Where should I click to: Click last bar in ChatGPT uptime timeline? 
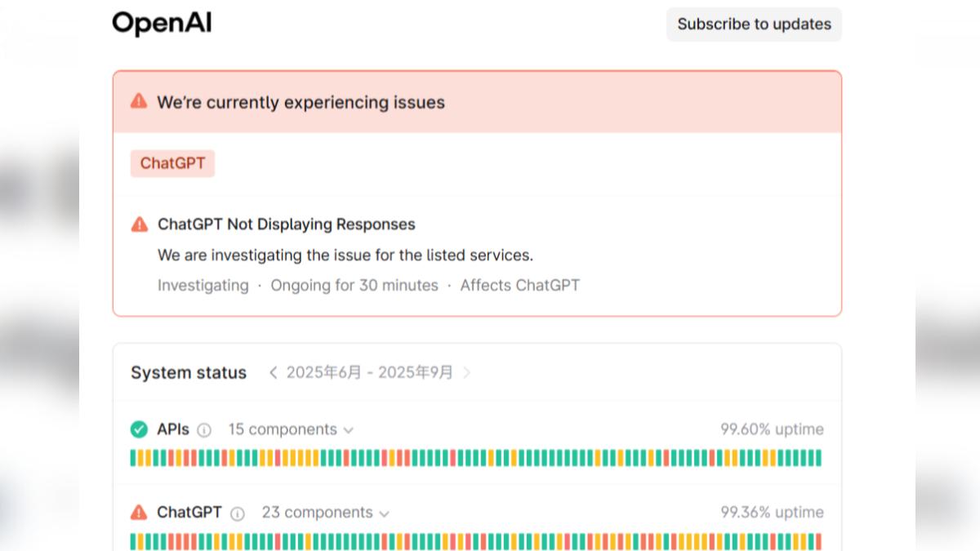coord(818,541)
